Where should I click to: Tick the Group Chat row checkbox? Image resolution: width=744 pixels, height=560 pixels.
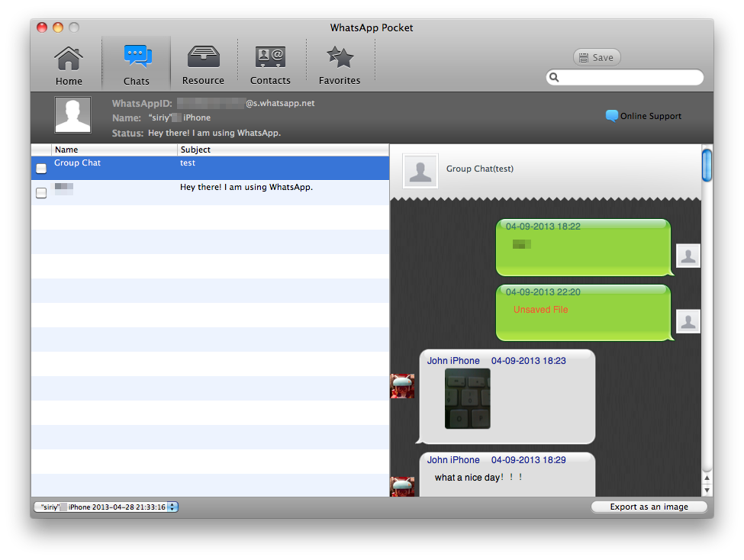tap(41, 169)
